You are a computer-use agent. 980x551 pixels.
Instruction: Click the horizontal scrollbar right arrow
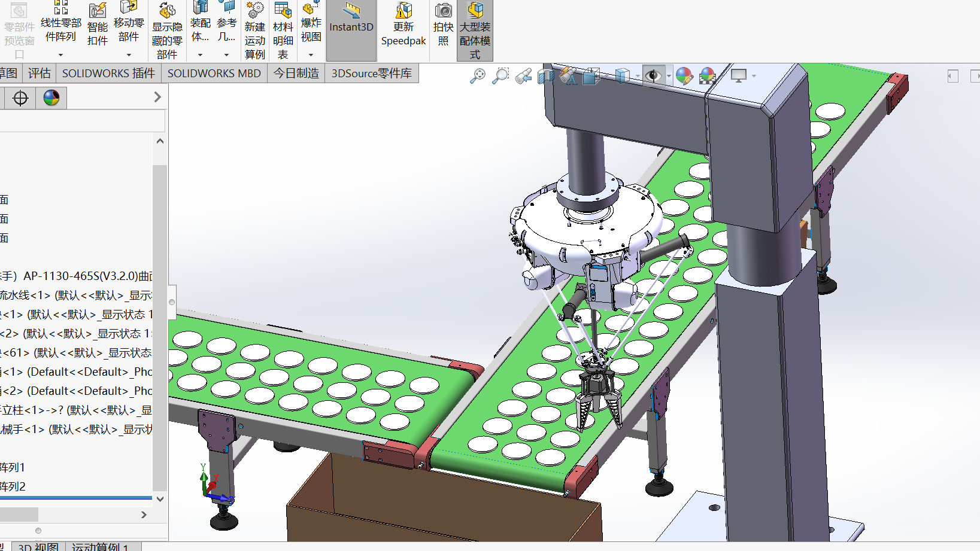coord(144,515)
